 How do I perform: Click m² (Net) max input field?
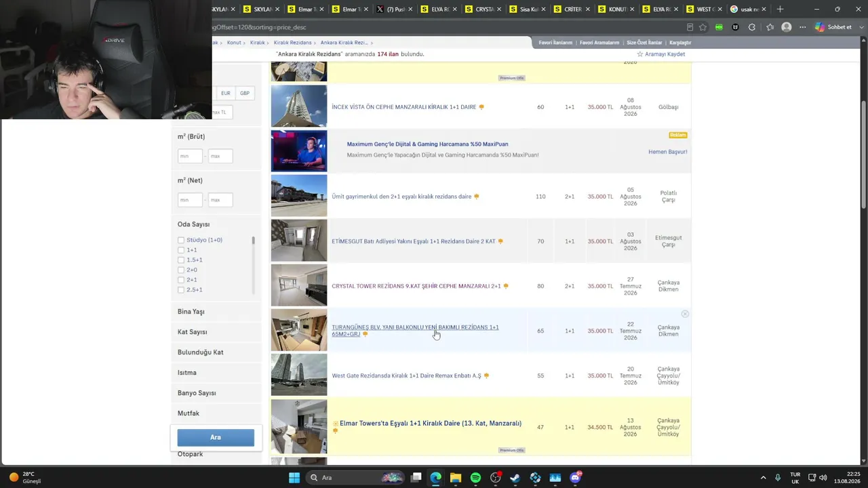tap(220, 200)
